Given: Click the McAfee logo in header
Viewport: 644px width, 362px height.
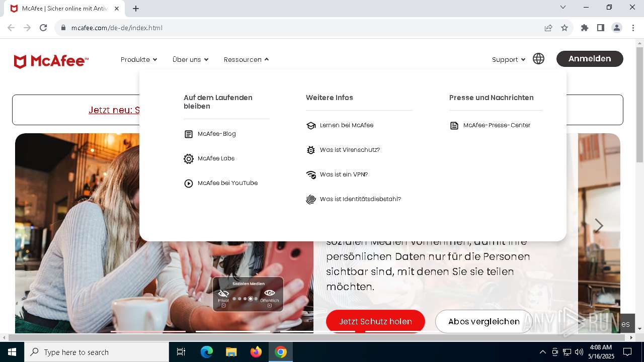Looking at the screenshot, I should tap(51, 61).
